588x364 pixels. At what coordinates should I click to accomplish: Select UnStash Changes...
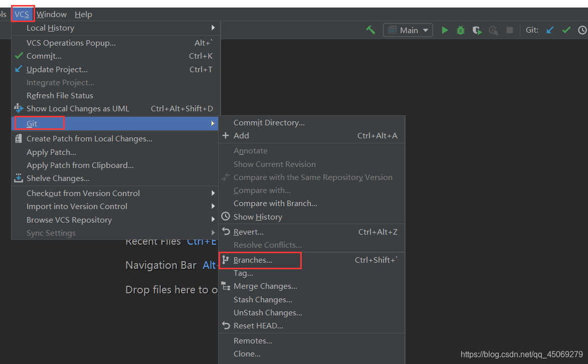[x=312, y=312]
